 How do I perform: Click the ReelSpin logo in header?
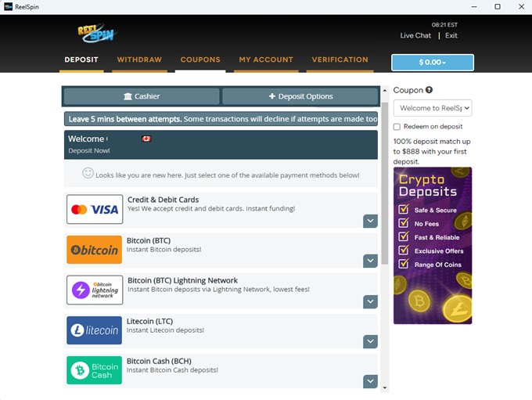pos(97,33)
